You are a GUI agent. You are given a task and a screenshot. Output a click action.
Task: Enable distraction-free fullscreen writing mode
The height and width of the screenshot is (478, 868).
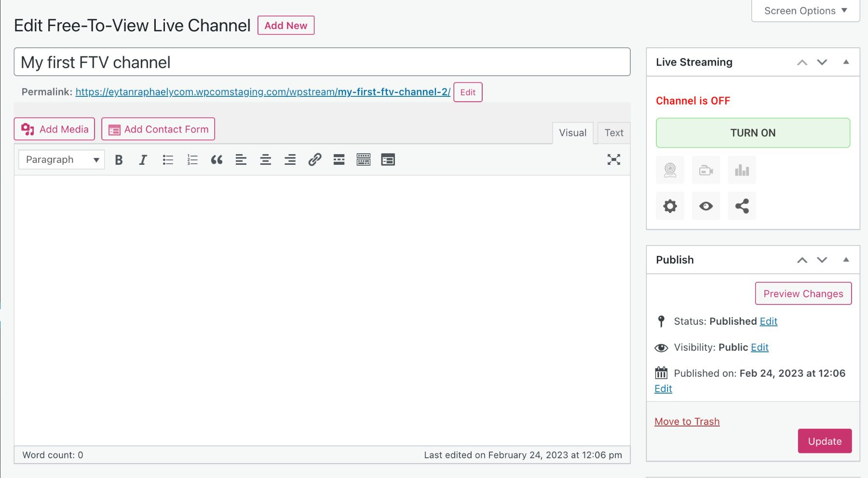[613, 159]
